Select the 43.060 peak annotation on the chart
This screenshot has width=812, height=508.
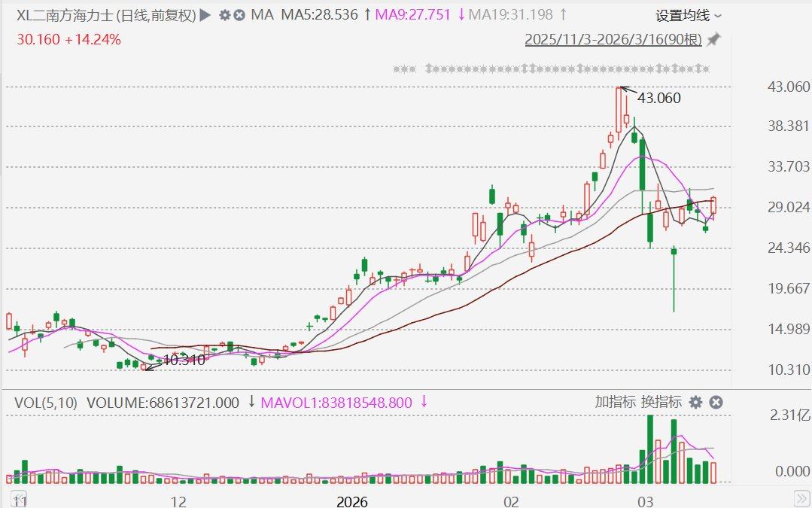click(658, 98)
